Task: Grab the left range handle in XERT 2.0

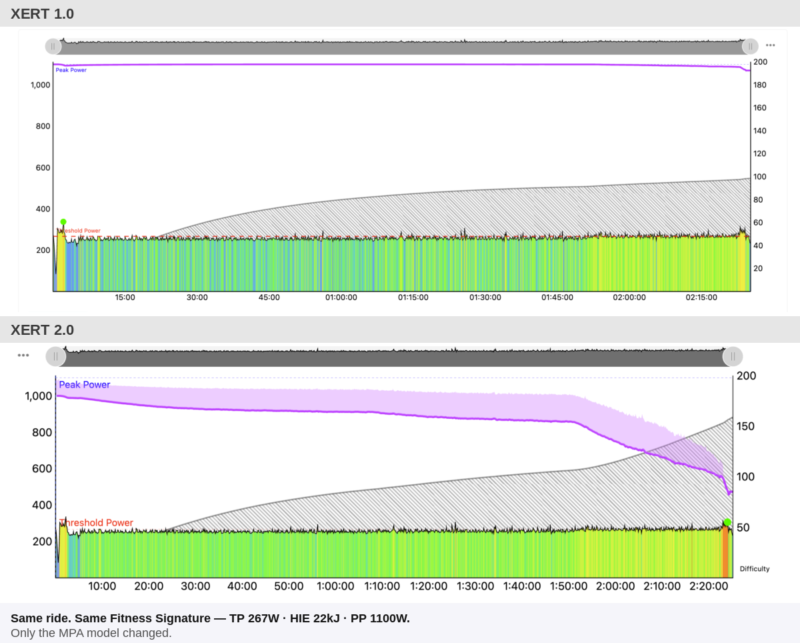Action: tap(56, 356)
